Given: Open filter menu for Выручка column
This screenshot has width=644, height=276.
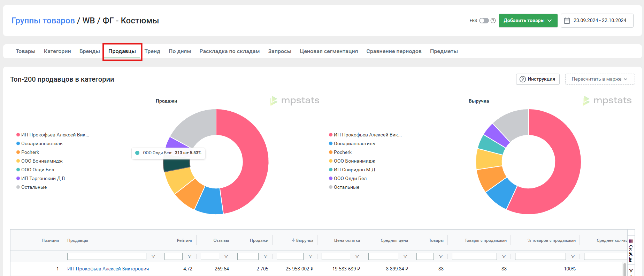Looking at the screenshot, I should click(310, 256).
